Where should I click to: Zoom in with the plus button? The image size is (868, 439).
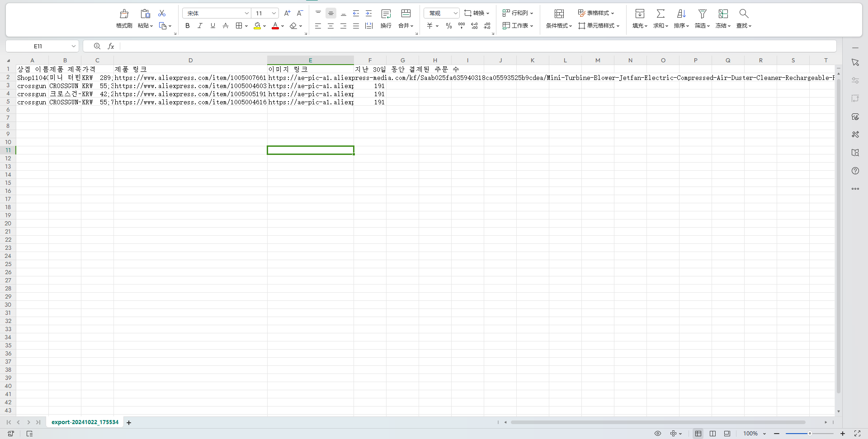[x=843, y=434]
